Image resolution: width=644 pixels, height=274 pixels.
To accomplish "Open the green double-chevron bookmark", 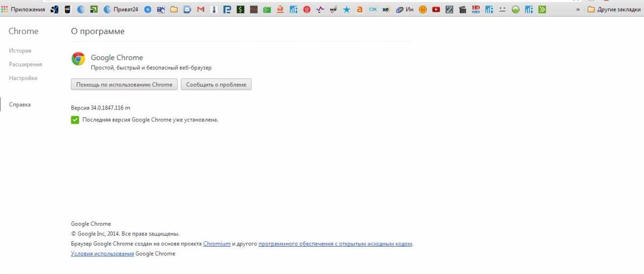I will 542,9.
